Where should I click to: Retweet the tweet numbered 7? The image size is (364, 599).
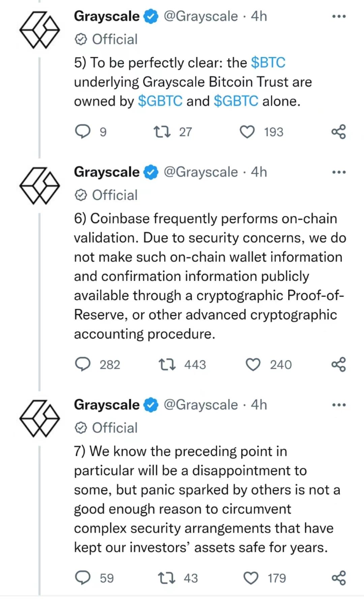167,578
